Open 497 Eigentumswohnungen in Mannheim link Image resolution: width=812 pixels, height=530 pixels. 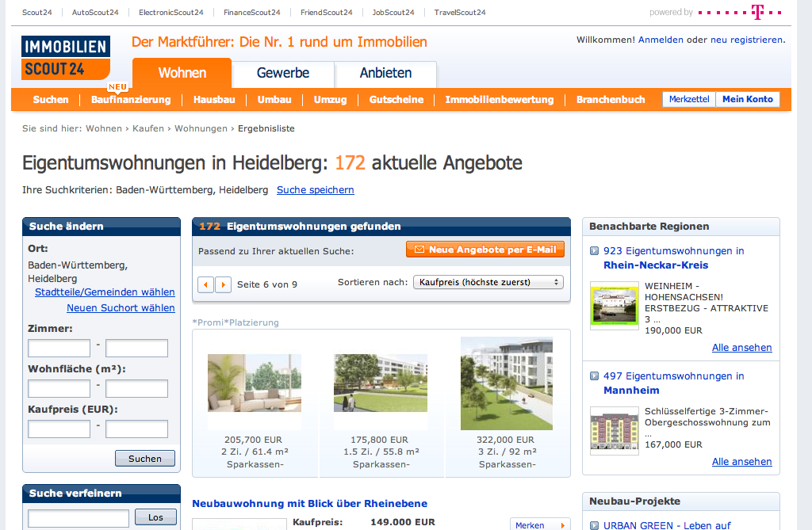coord(674,383)
